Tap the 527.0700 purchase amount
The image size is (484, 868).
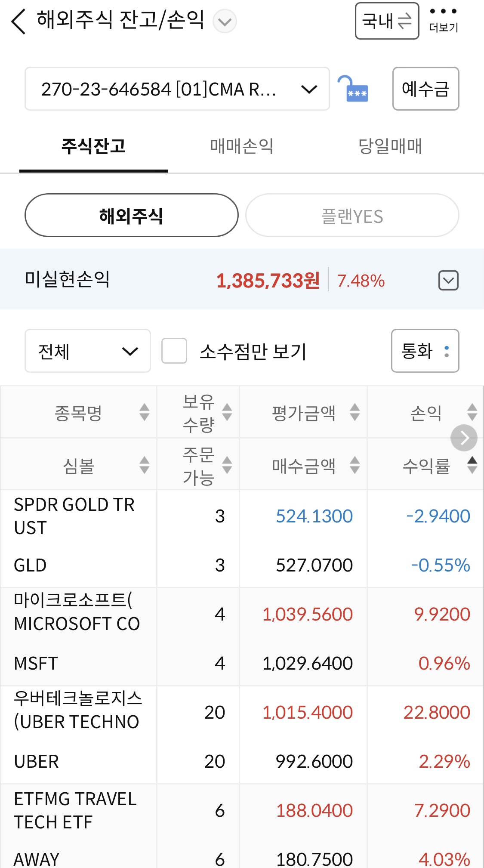[314, 565]
